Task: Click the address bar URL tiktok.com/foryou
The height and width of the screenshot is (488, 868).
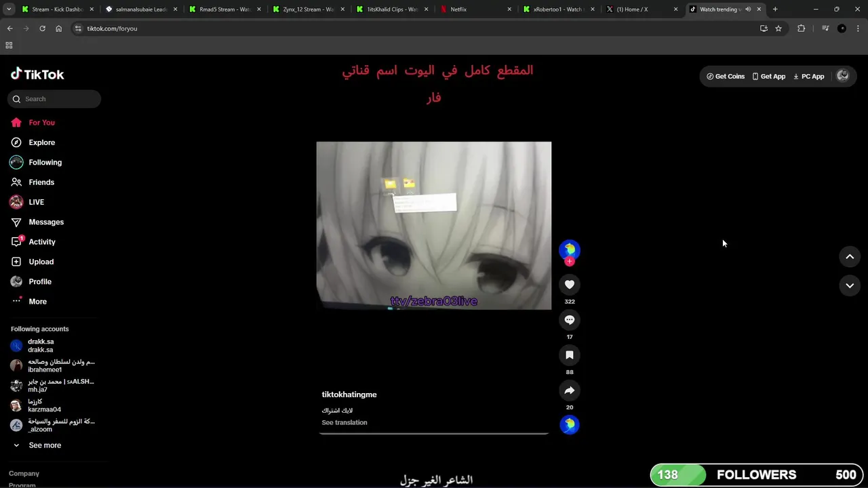Action: (112, 28)
